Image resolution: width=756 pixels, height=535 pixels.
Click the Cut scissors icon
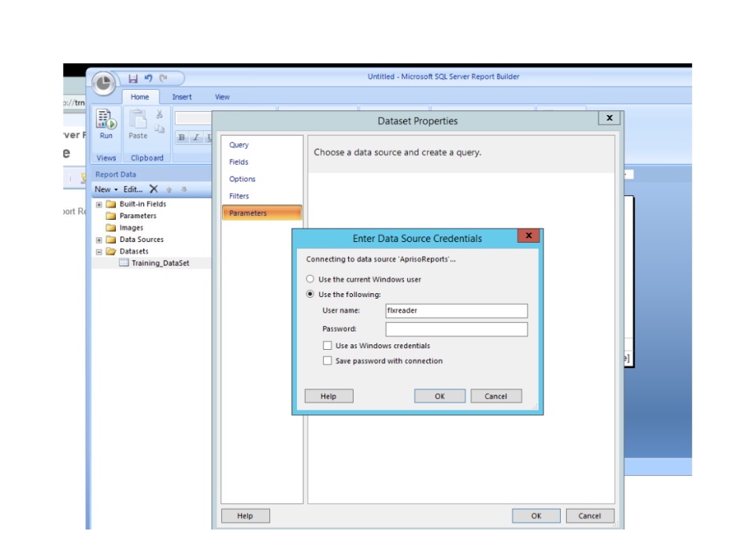point(159,114)
